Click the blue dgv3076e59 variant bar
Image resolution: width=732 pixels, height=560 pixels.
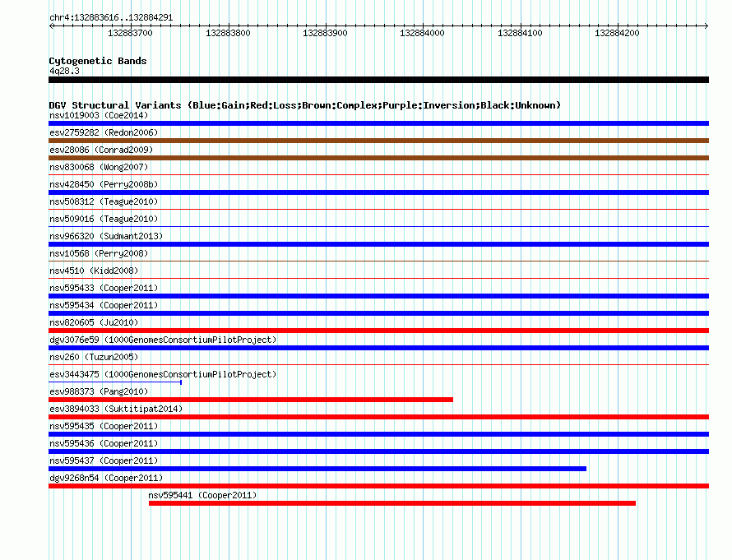378,348
